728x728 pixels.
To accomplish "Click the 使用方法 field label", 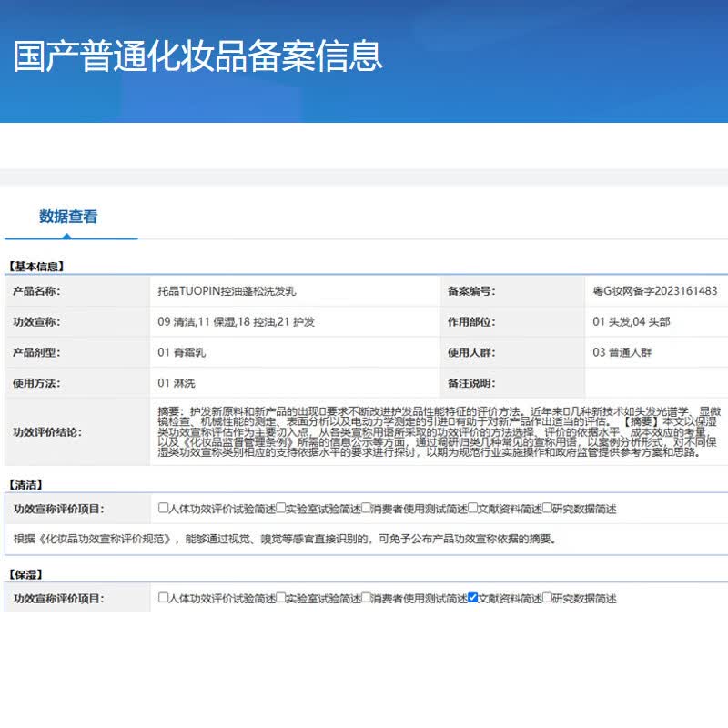I will tap(36, 383).
